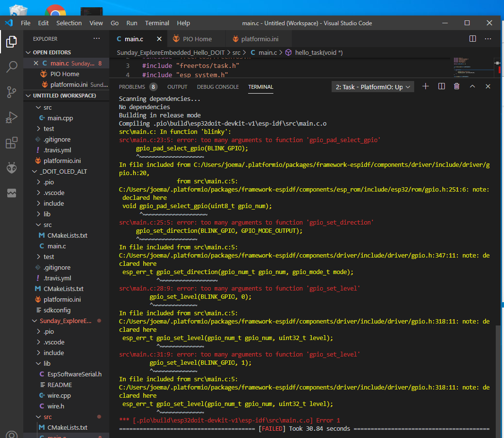Screen dimensions: 504x438
Task: Close the main.c editor tab
Action: point(159,39)
